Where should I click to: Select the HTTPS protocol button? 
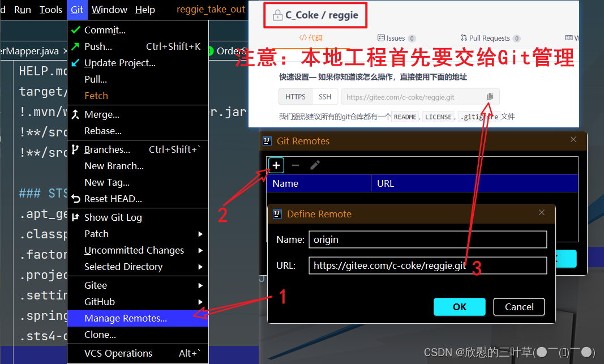point(295,97)
